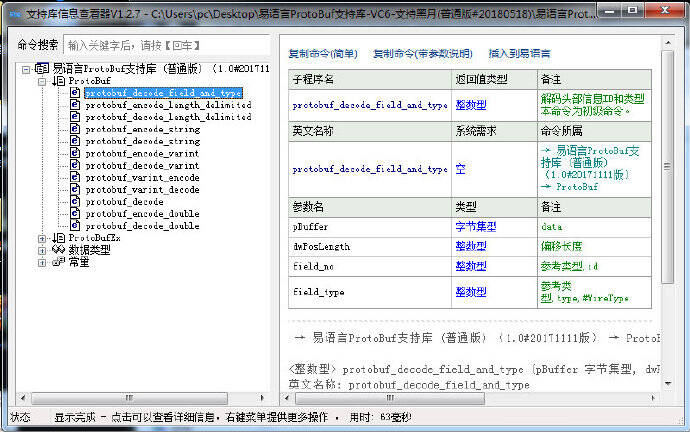This screenshot has height=432, width=690.
Task: Open the 整数型 link in field_type row
Action: (471, 292)
